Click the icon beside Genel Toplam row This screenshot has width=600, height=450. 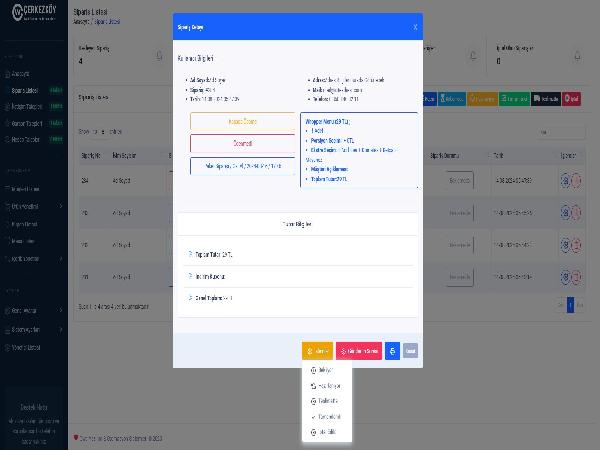pyautogui.click(x=190, y=297)
